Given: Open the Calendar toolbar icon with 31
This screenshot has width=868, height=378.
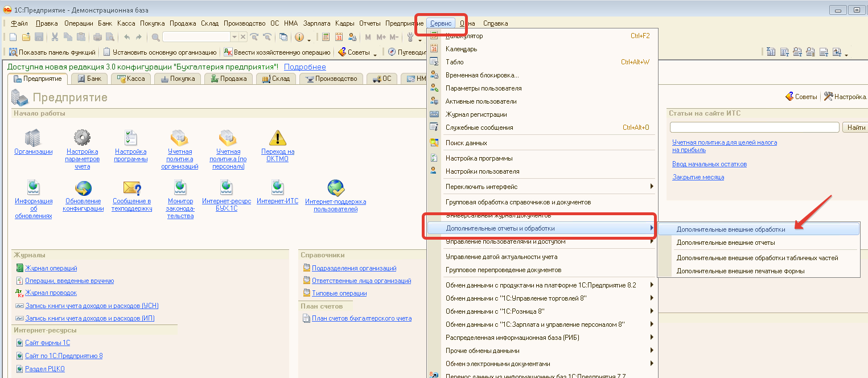Looking at the screenshot, I should (x=339, y=37).
